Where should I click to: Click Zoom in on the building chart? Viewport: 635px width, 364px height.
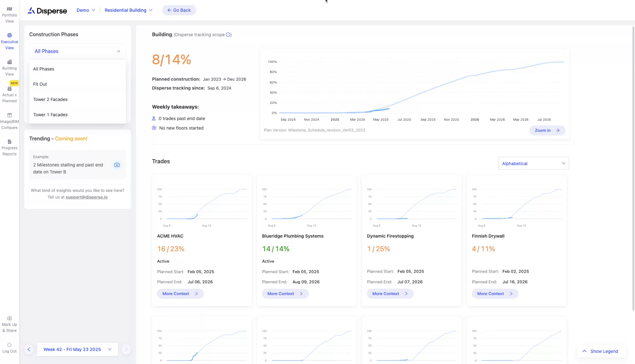point(547,130)
